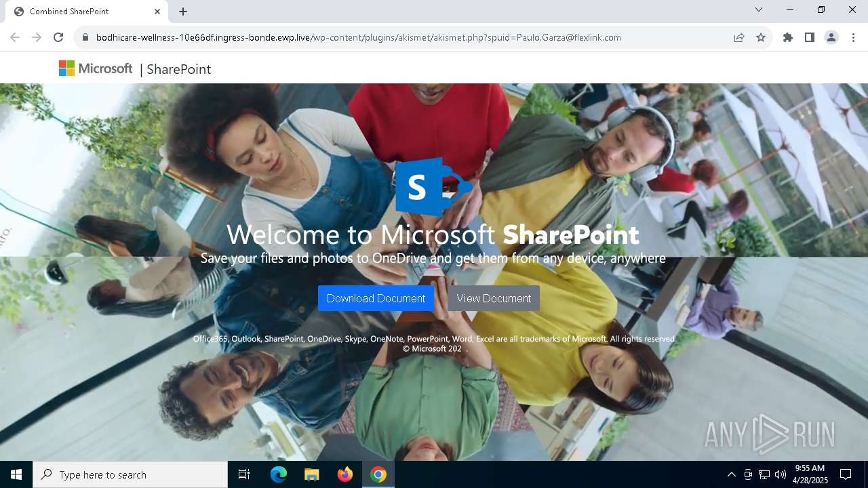Click the Download Document button

[376, 298]
